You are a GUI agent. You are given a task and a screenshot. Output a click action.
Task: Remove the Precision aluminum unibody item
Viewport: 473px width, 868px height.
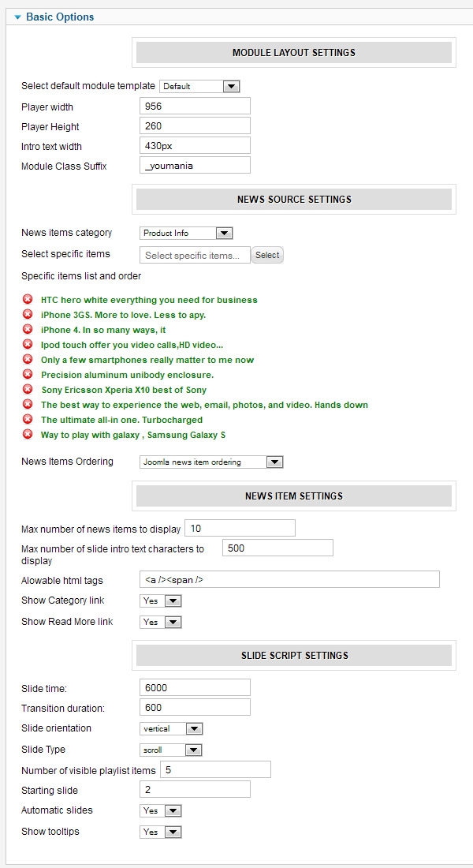click(28, 375)
